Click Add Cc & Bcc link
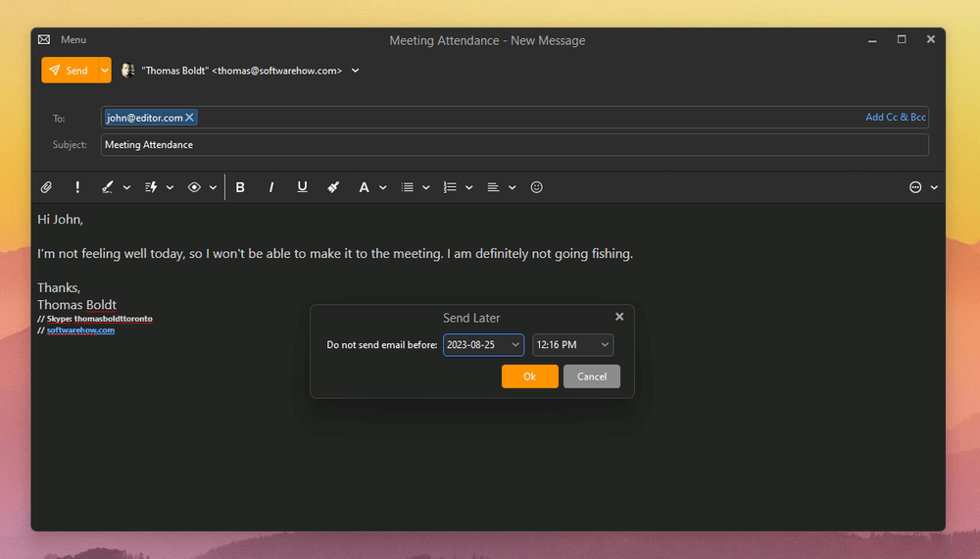 point(895,118)
